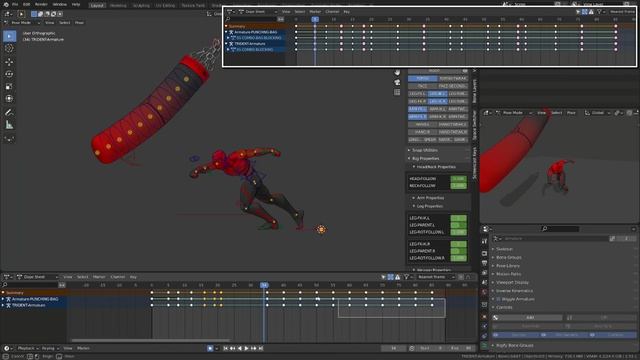Select the Scale tool
The width and height of the screenshot is (640, 360).
tap(9, 87)
